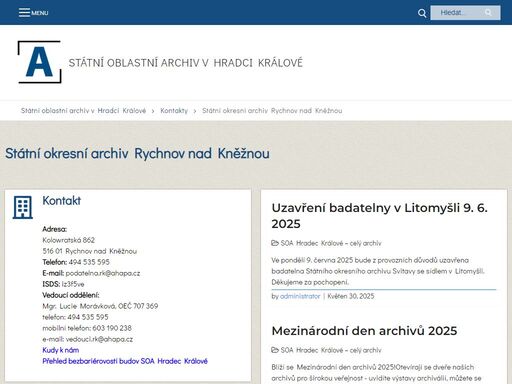Viewport: 512px width, 384px height.
Task: Open Přehled bezbariérovosti budov SOA link
Action: pyautogui.click(x=125, y=361)
